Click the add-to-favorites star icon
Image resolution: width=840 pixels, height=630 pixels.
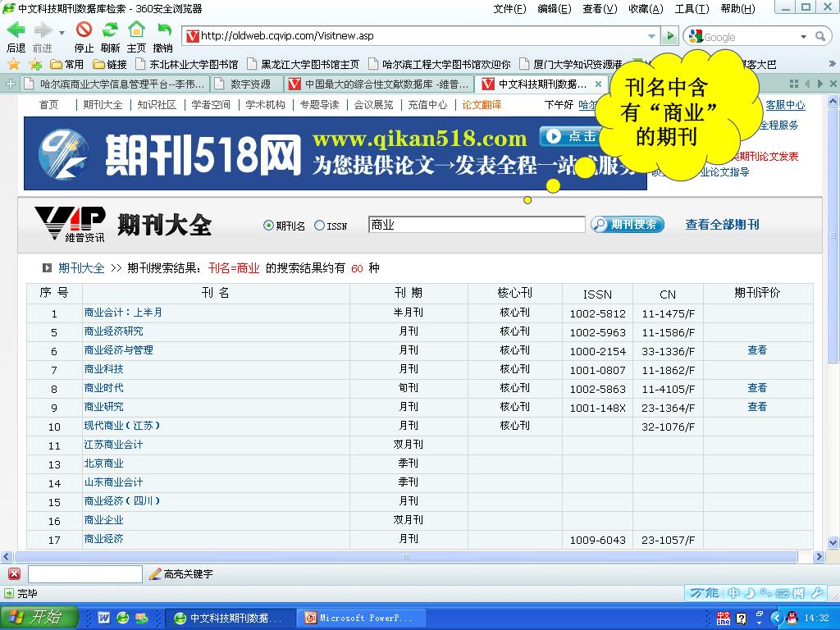[x=36, y=64]
